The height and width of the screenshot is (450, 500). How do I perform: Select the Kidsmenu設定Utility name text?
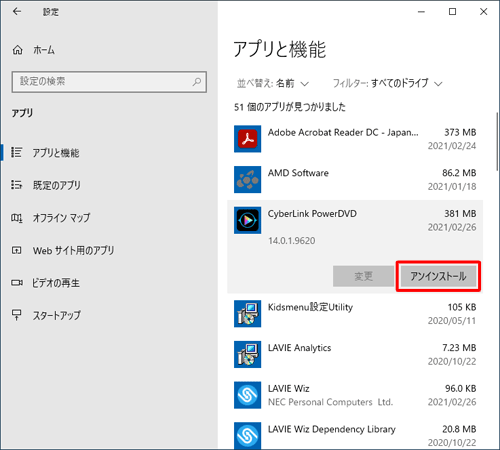click(310, 307)
